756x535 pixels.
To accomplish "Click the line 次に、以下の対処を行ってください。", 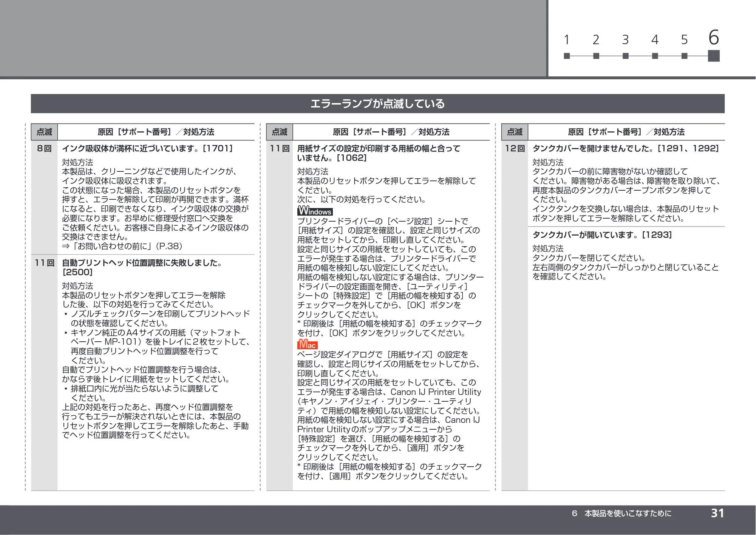I will click(x=362, y=199).
